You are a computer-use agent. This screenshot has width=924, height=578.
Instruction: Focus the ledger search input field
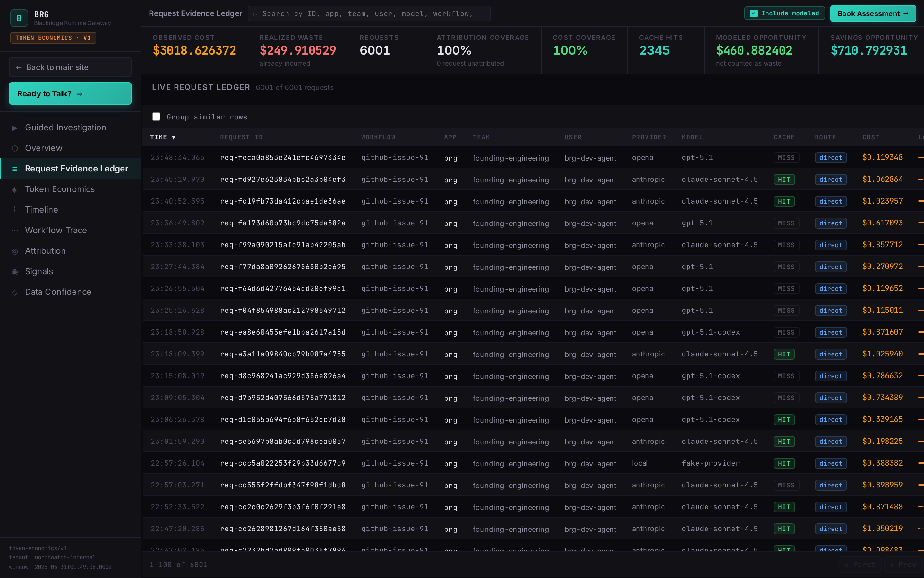tap(369, 13)
